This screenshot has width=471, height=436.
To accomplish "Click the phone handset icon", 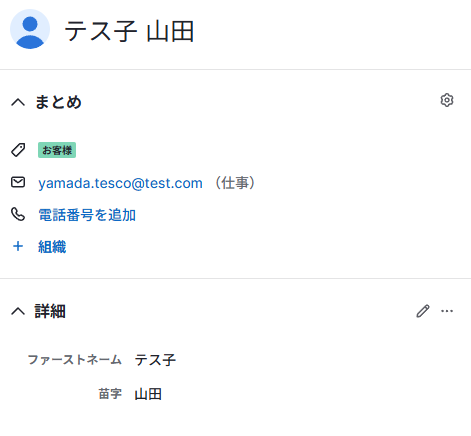I will click(x=18, y=214).
